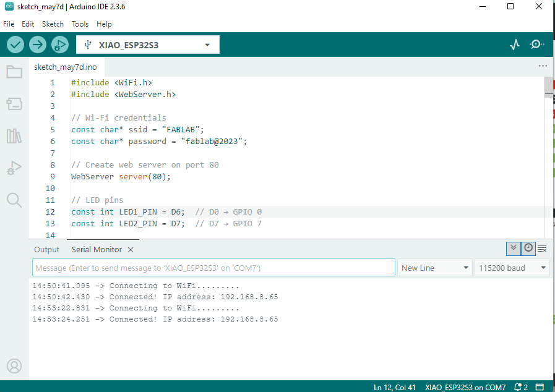Open the New Line ending dropdown
This screenshot has width=555, height=392.
pos(435,268)
